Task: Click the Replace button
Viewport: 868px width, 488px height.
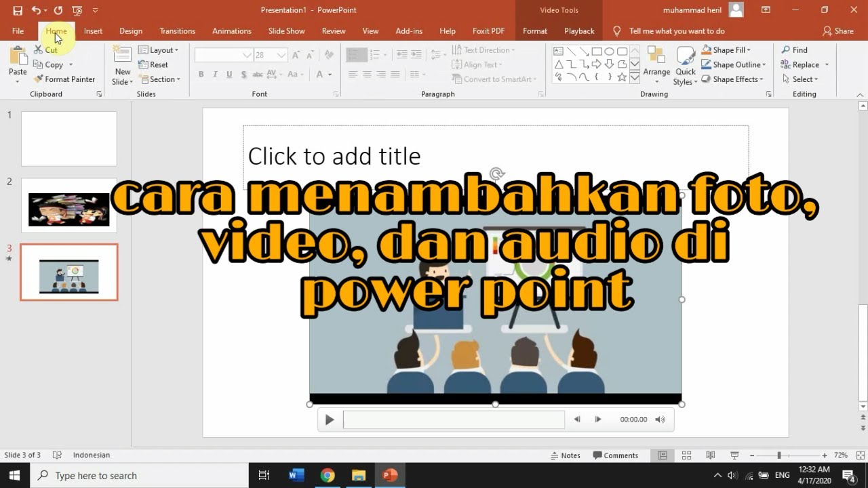Action: (x=800, y=65)
